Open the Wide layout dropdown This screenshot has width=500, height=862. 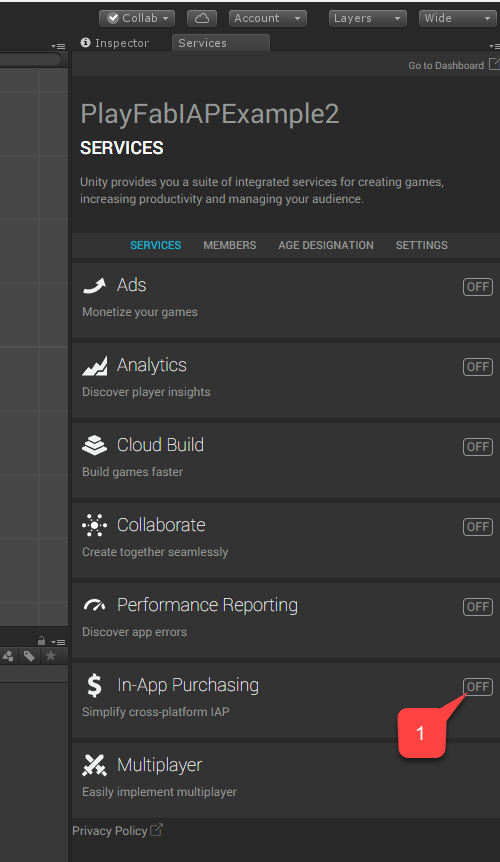tap(459, 18)
